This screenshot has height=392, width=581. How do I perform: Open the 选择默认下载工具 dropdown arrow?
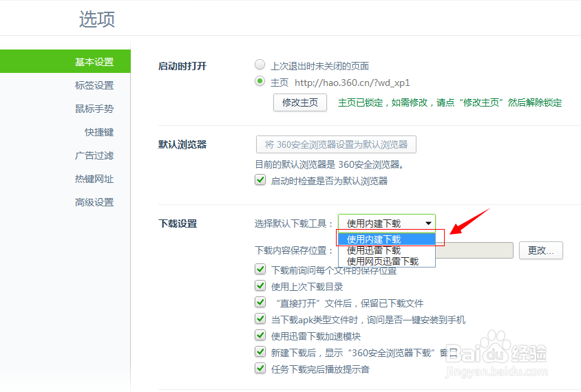coord(428,224)
